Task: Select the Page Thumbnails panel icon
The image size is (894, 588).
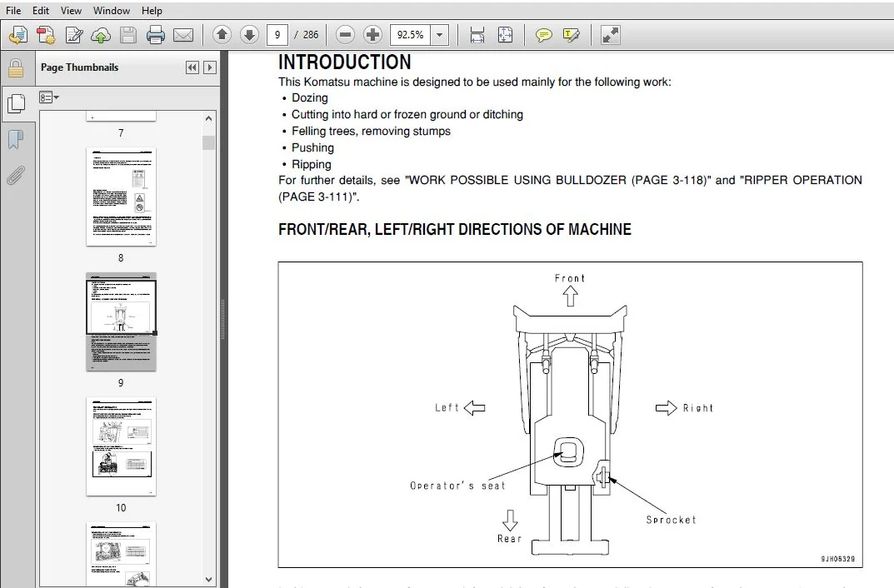Action: pos(17,104)
